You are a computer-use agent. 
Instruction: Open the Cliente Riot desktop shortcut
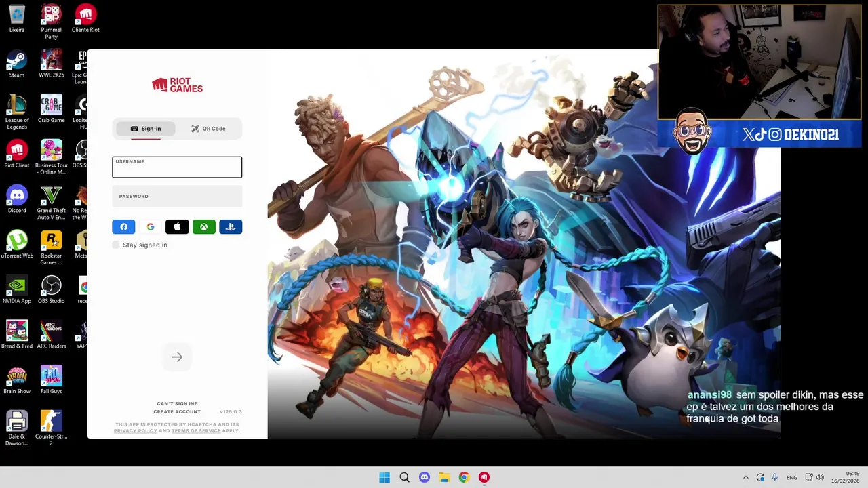pyautogui.click(x=85, y=19)
